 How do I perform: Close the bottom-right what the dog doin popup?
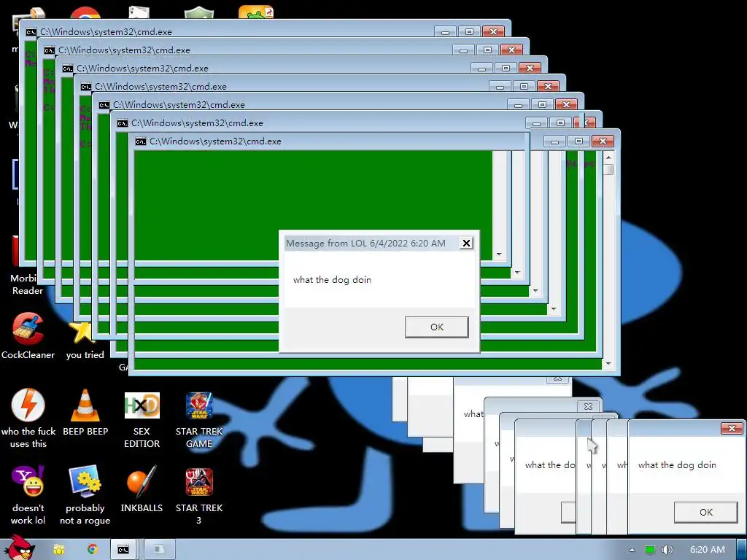coord(732,428)
